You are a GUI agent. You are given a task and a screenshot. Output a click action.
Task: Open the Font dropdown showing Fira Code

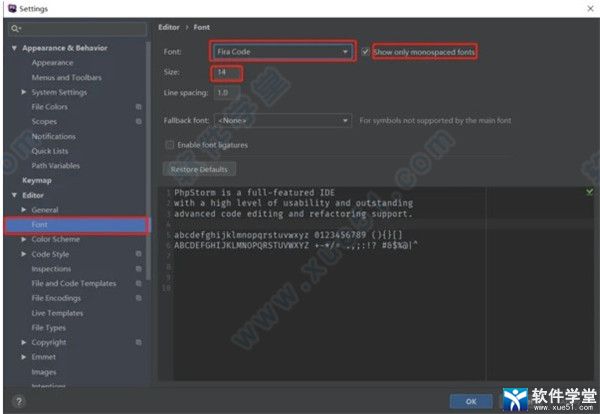click(x=282, y=52)
